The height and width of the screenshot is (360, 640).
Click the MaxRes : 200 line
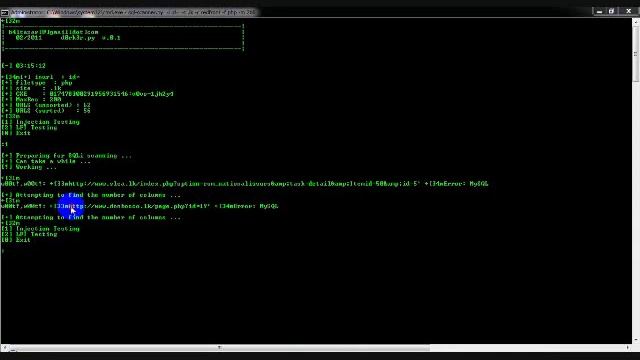coord(31,99)
